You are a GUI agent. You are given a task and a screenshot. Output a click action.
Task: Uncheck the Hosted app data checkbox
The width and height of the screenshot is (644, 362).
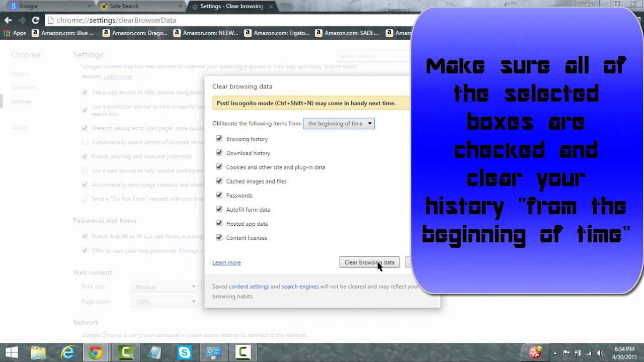click(219, 223)
